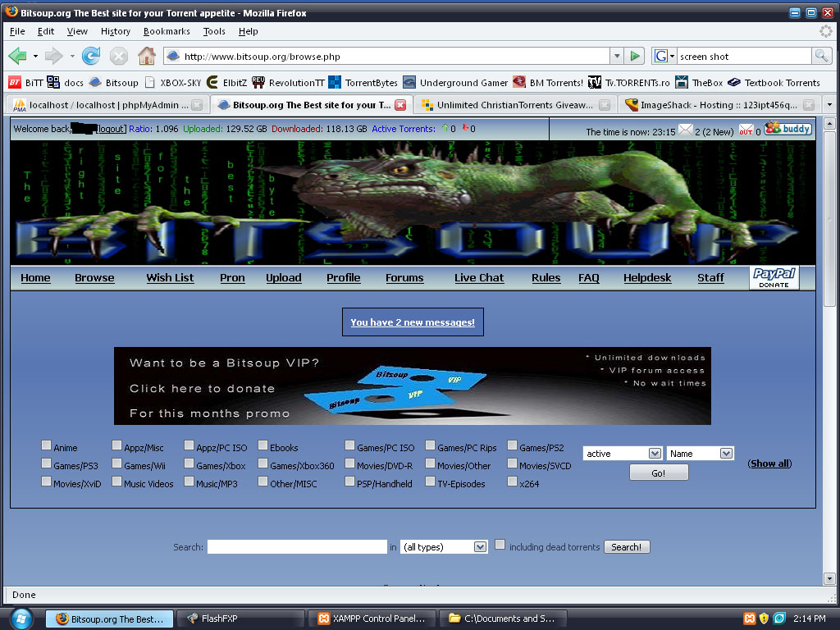Open the Bitsoup bookmark
Viewport: 840px width, 630px height.
pos(113,83)
